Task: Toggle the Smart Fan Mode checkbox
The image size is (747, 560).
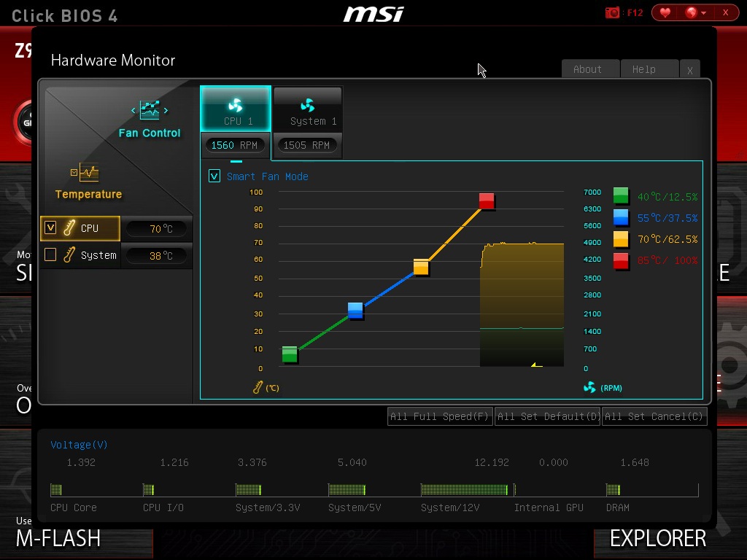Action: point(214,176)
